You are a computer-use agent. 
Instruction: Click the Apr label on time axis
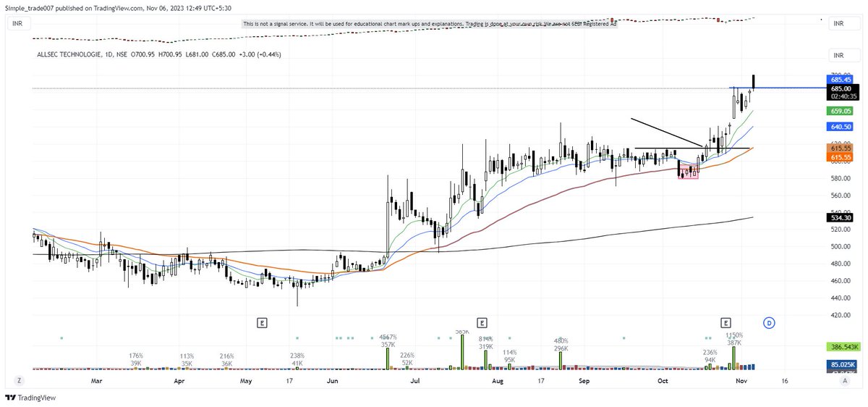(180, 379)
